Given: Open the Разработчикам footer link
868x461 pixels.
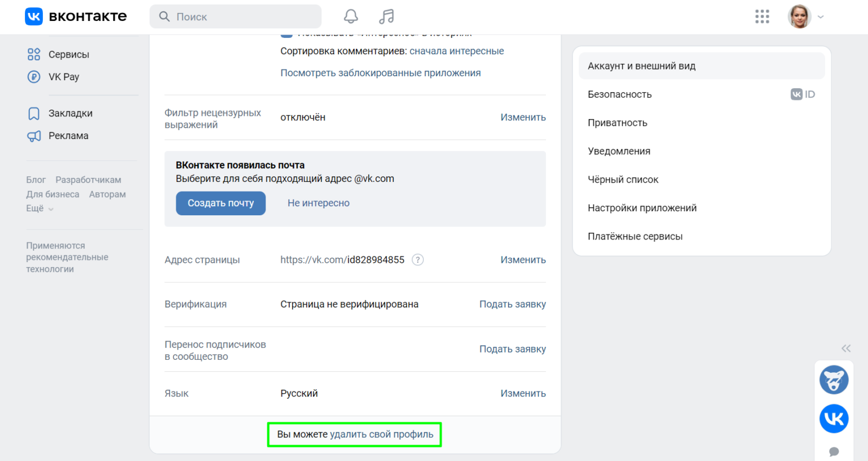Looking at the screenshot, I should [x=88, y=180].
